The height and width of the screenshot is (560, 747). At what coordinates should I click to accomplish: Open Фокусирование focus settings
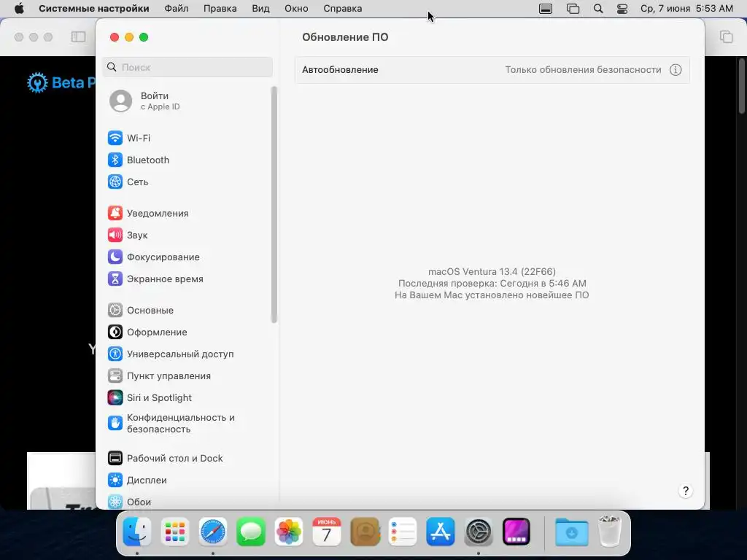point(153,257)
